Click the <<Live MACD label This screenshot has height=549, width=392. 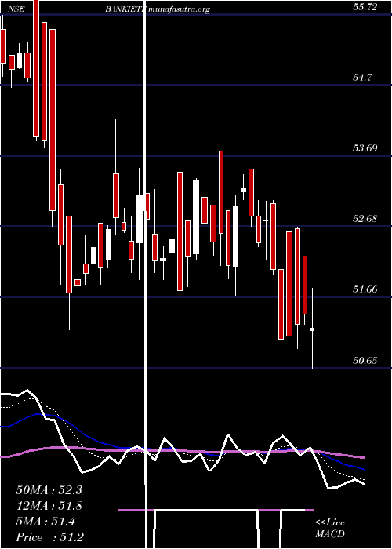[x=330, y=529]
